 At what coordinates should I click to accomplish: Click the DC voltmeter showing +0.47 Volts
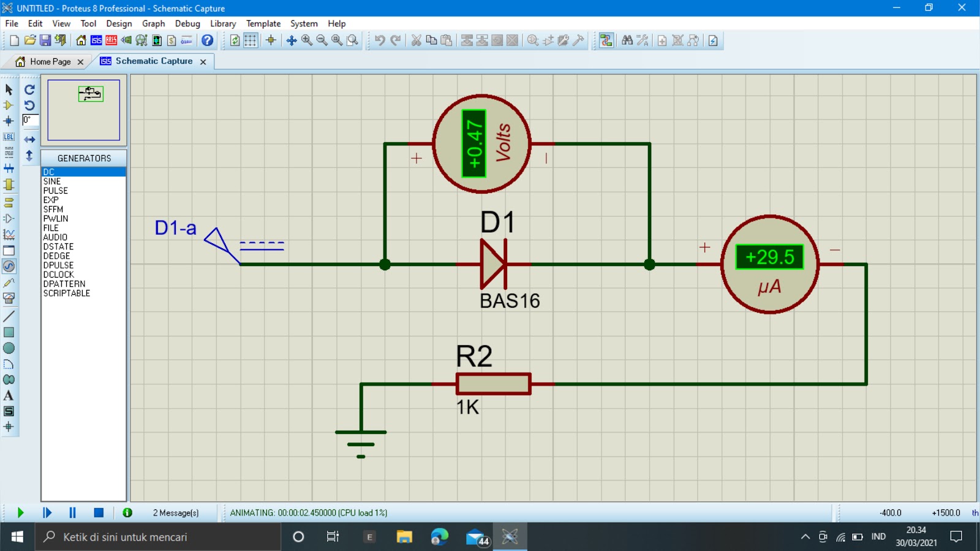481,143
